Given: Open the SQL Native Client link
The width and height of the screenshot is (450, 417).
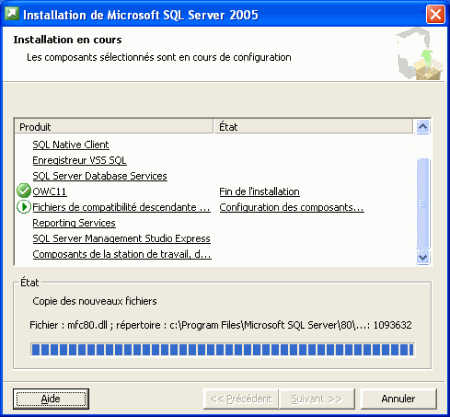Looking at the screenshot, I should click(x=71, y=144).
